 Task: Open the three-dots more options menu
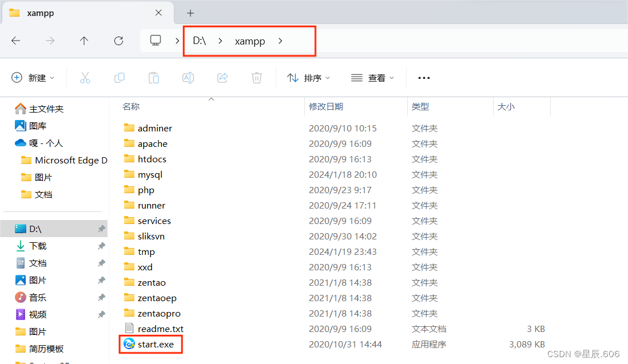(424, 78)
